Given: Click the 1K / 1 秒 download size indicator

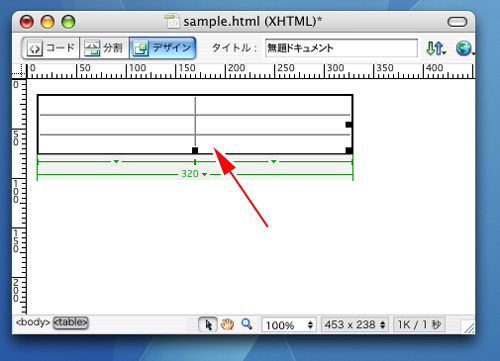Looking at the screenshot, I should tap(419, 325).
